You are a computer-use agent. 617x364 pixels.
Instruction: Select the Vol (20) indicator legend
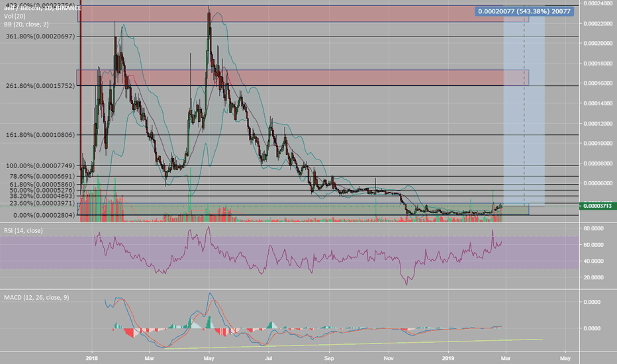click(x=15, y=16)
